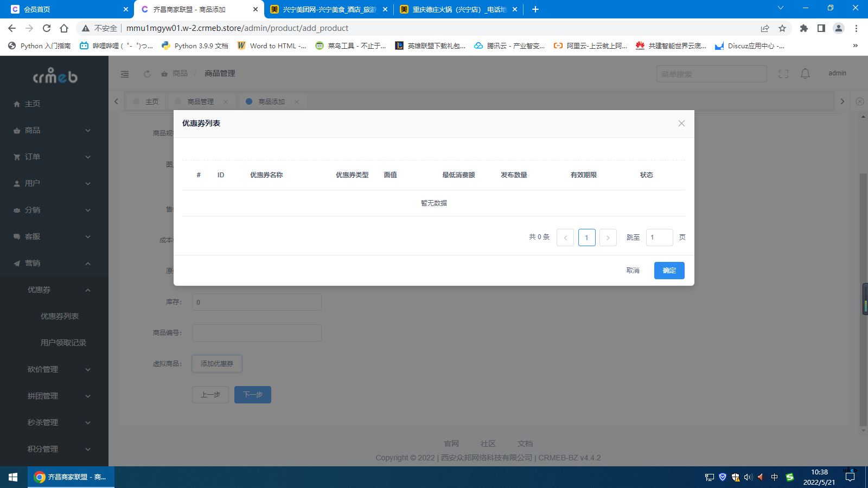Image resolution: width=868 pixels, height=488 pixels.
Task: Click the 优惠券名称 column header
Action: tap(266, 175)
